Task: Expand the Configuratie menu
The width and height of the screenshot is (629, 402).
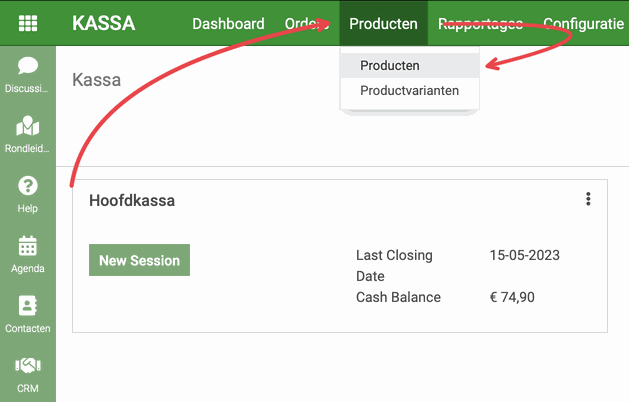Action: 583,24
